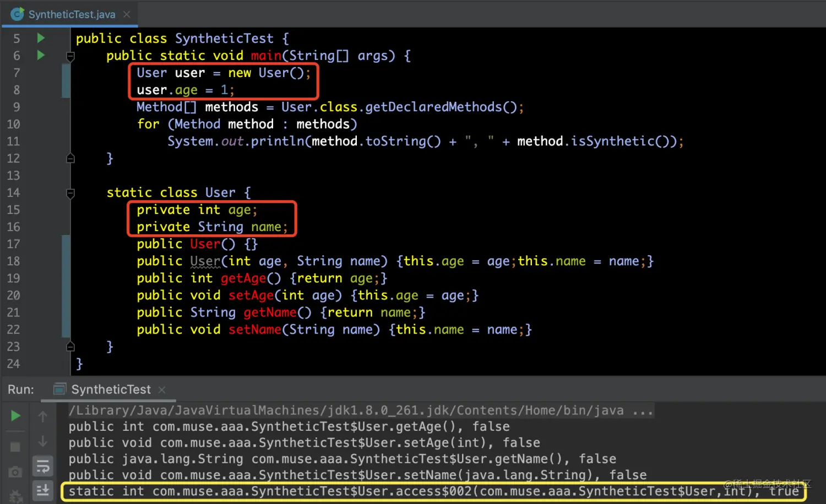The image size is (826, 504).
Task: Click the 'Run:' panel label
Action: point(21,390)
